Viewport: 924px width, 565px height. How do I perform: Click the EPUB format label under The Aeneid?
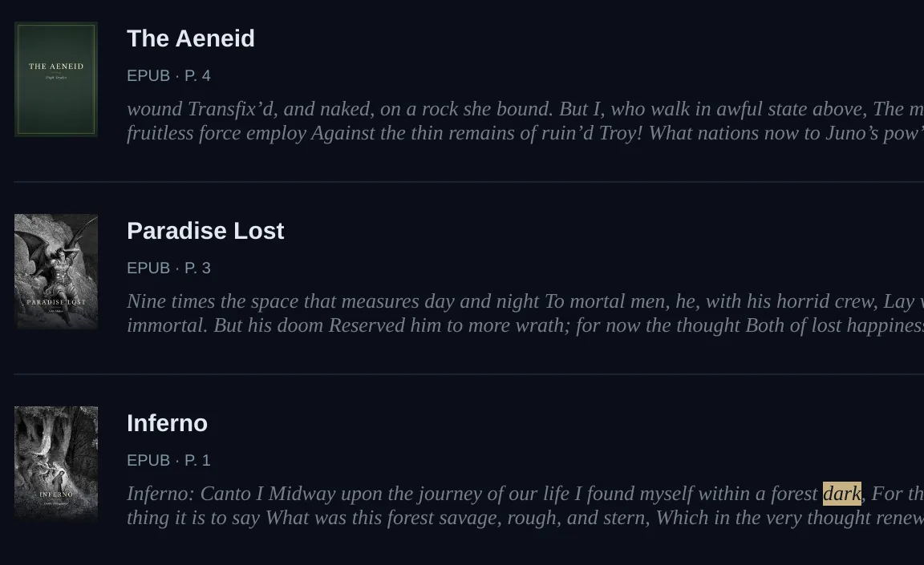(x=148, y=76)
